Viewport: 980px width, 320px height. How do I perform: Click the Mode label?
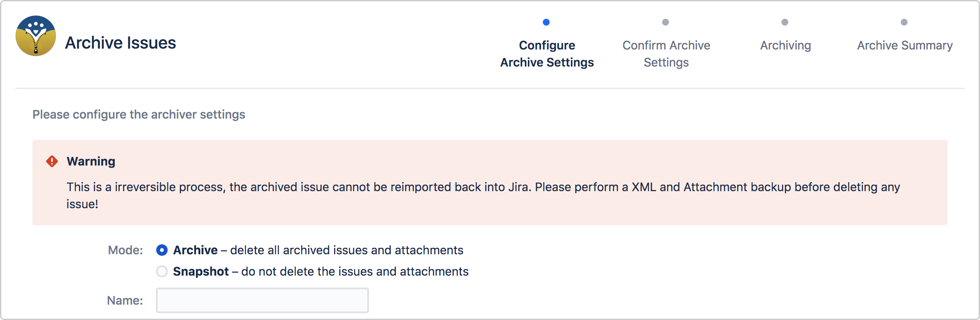(125, 250)
